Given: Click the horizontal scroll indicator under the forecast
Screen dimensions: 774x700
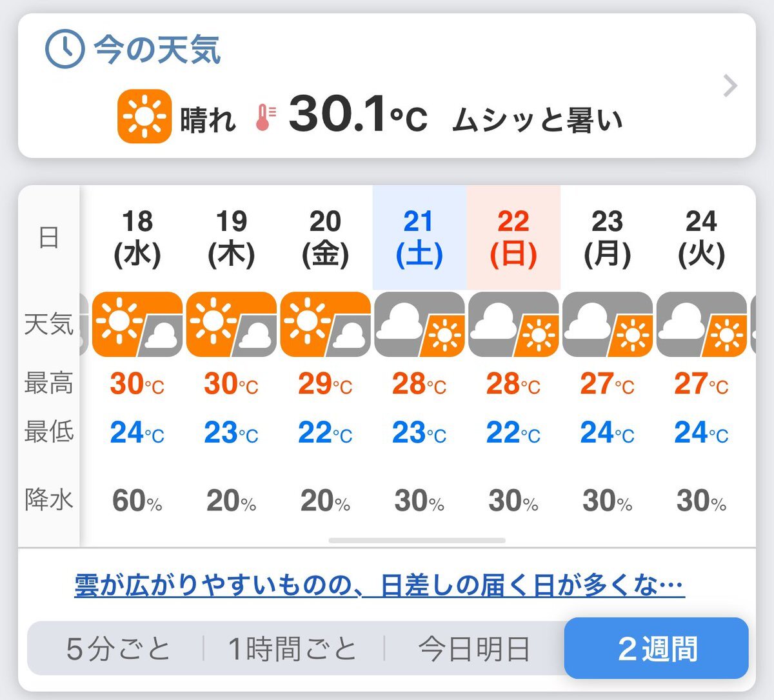Looking at the screenshot, I should pos(417,541).
